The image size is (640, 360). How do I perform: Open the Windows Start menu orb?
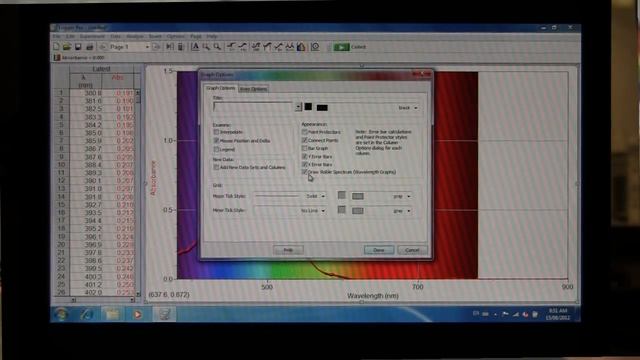(x=61, y=314)
